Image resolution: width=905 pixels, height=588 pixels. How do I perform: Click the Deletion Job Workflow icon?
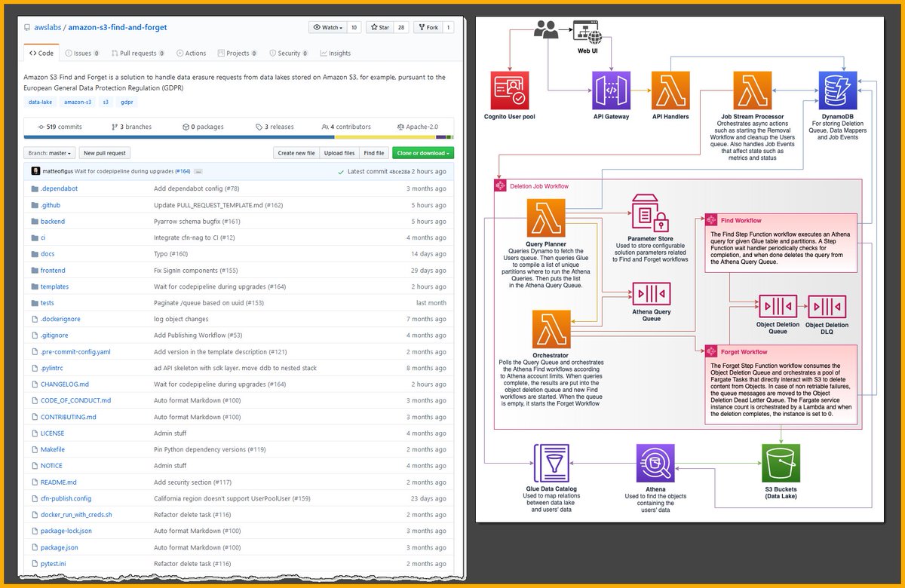tap(500, 185)
